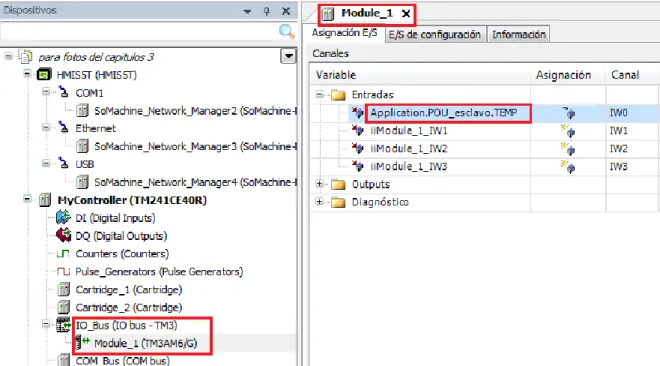Viewport: 660px width, 366px height.
Task: Collapse the USB node
Action: tap(46, 163)
